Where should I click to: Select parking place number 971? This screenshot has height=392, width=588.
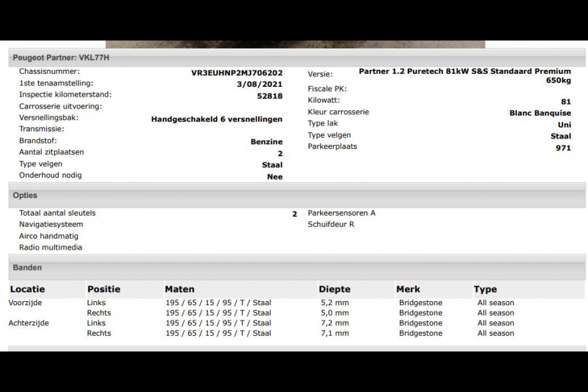(x=563, y=148)
